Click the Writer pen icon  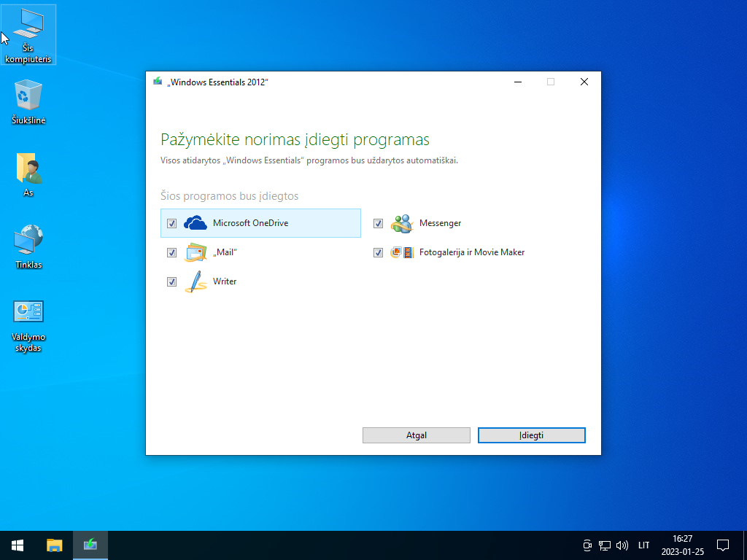[x=196, y=281]
